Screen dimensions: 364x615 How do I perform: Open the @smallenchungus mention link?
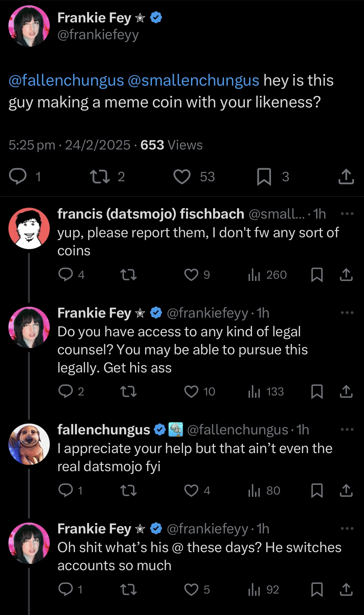tap(193, 80)
